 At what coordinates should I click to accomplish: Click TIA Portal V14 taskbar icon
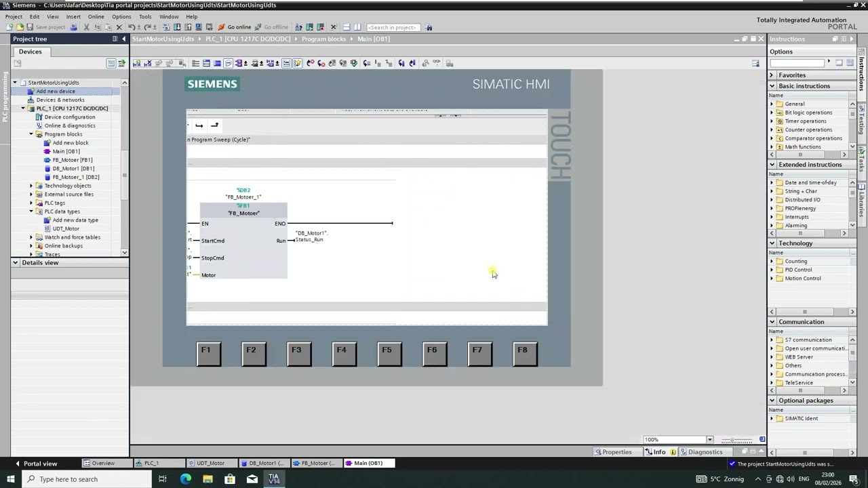274,479
